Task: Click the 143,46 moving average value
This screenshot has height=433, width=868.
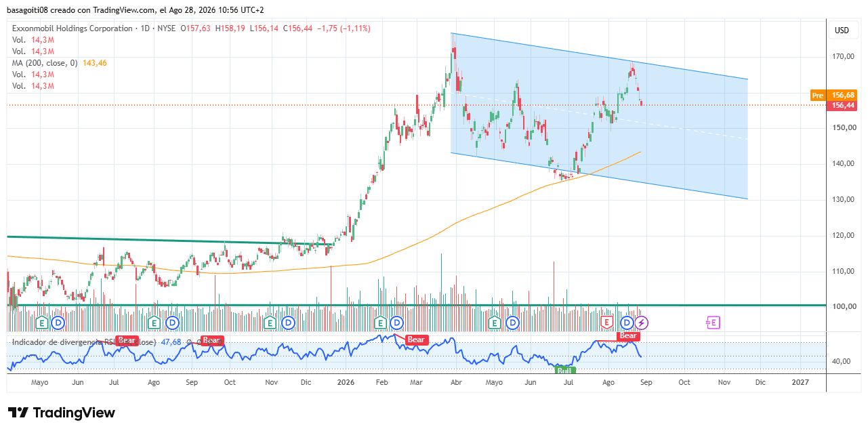Action: [x=95, y=63]
